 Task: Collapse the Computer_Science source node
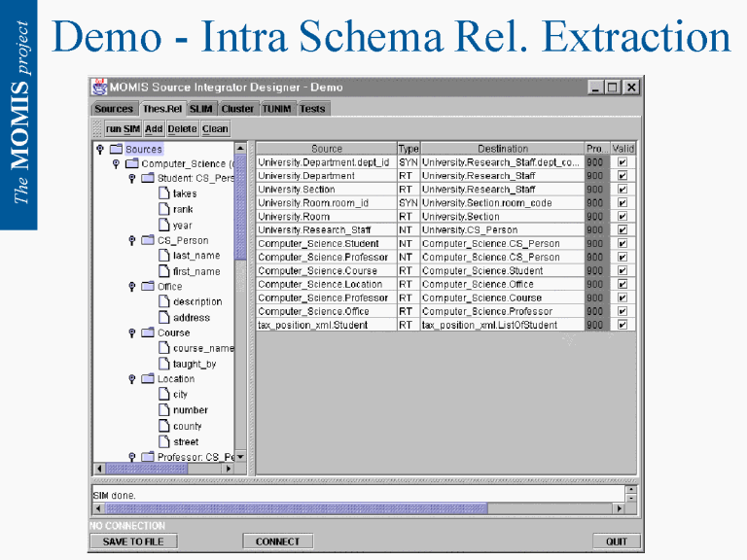pyautogui.click(x=117, y=164)
